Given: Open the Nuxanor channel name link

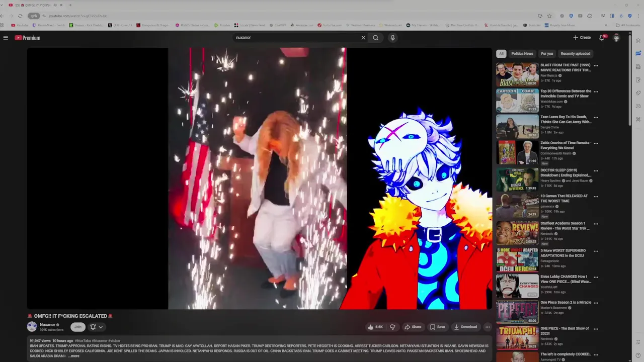Looking at the screenshot, I should 47,325.
